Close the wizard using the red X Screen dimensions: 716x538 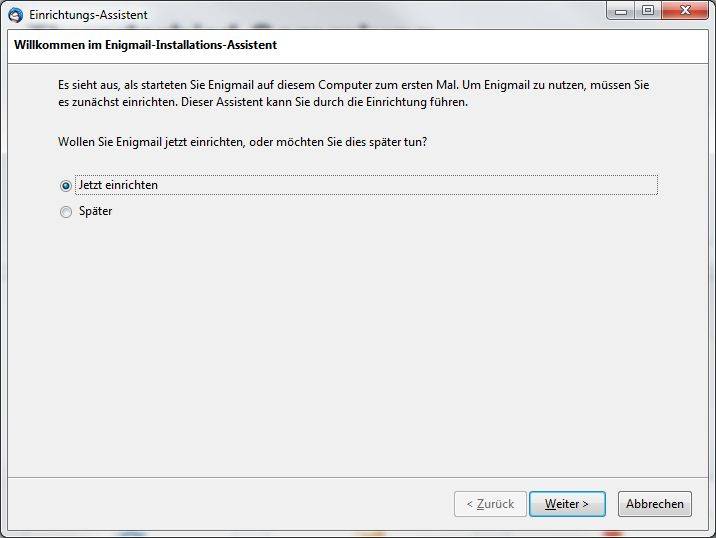(x=684, y=11)
